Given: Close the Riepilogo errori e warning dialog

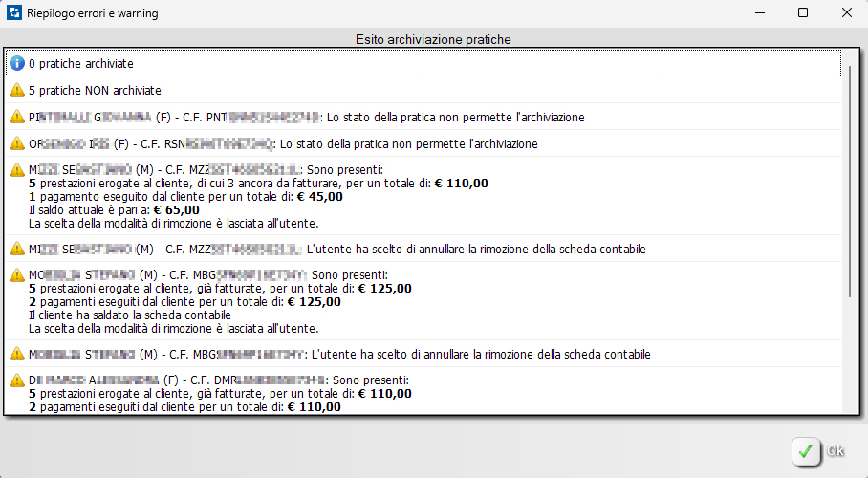Looking at the screenshot, I should (x=846, y=13).
